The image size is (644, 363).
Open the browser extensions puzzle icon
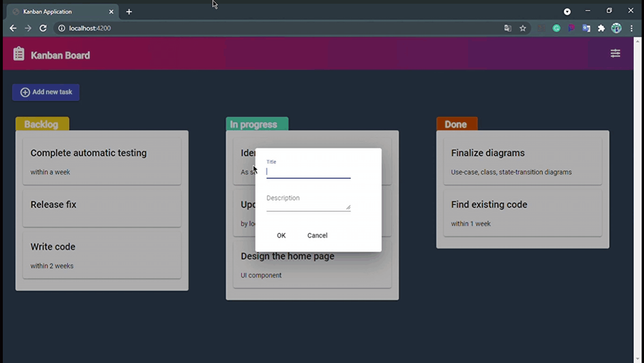pyautogui.click(x=601, y=28)
